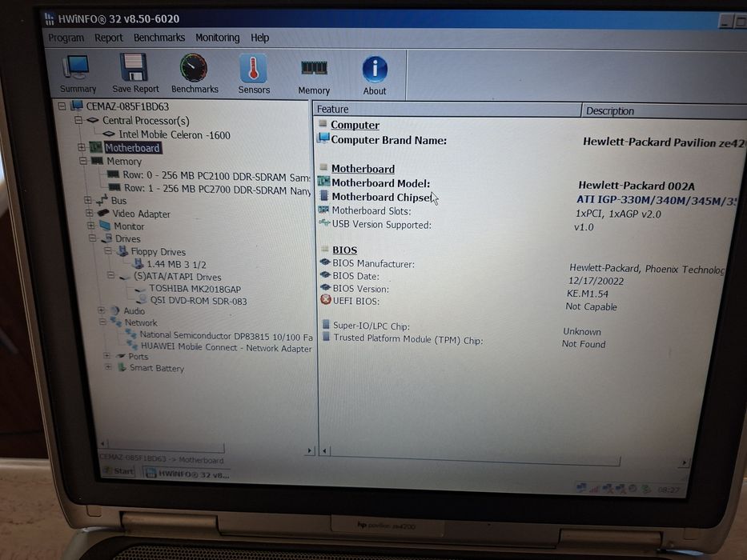Launch Benchmarks from the gauge icon

pyautogui.click(x=195, y=74)
